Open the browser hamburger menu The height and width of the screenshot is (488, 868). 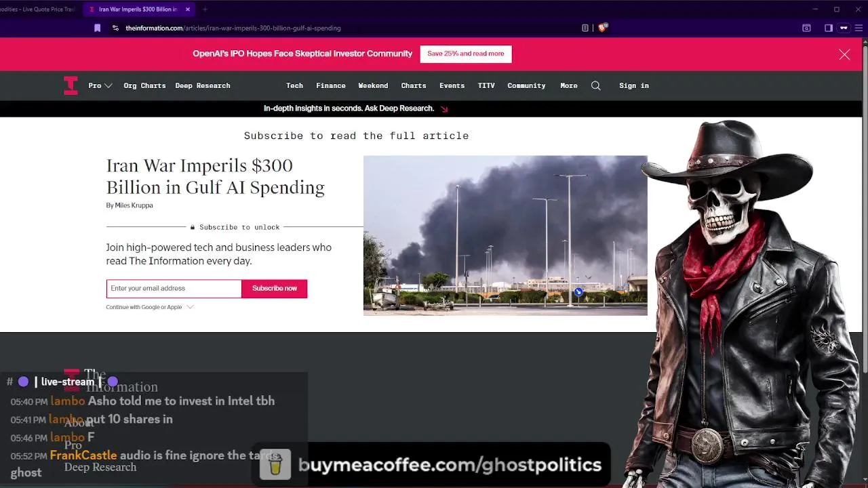[x=859, y=28]
